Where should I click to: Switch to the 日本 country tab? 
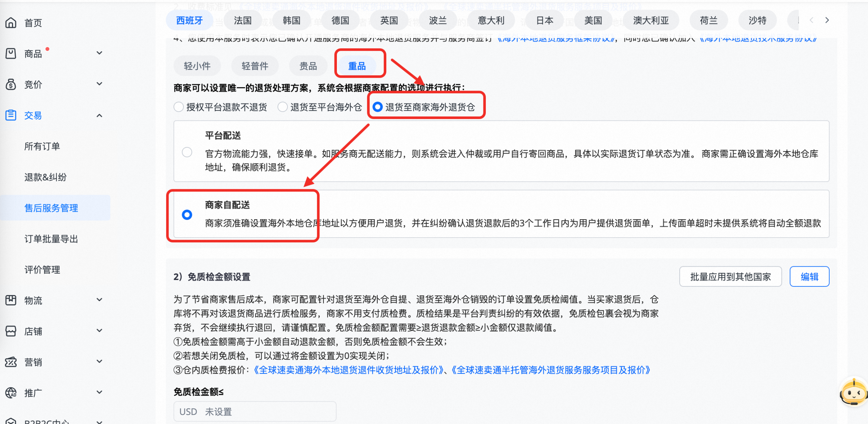coord(544,20)
